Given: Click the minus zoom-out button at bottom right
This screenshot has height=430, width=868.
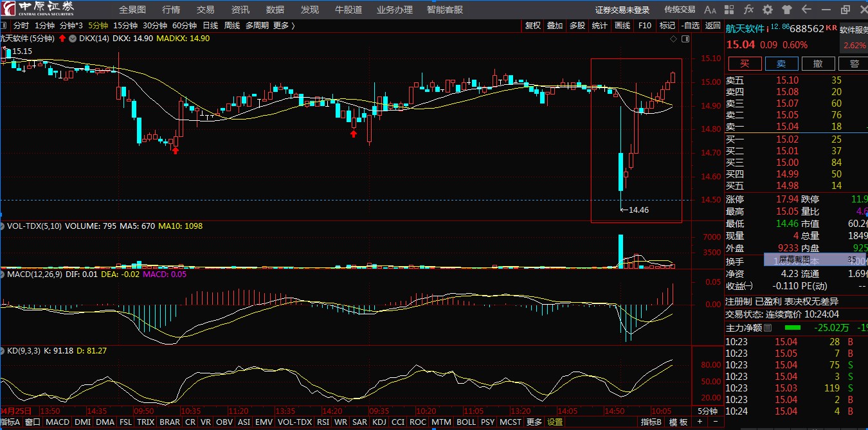Looking at the screenshot, I should click(x=716, y=422).
